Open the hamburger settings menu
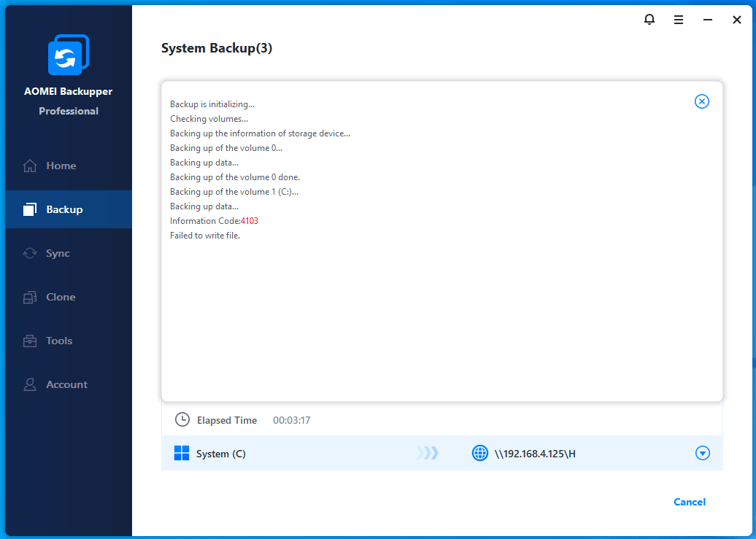Viewport: 756px width, 539px height. (x=679, y=20)
